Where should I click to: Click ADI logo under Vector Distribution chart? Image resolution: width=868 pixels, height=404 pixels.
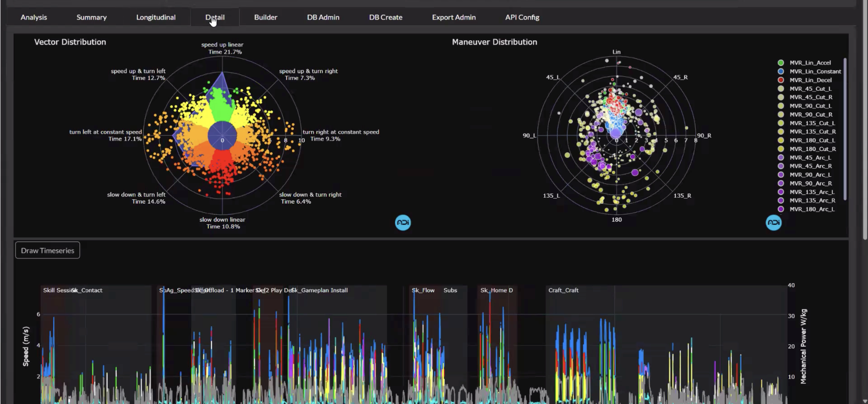tap(403, 223)
